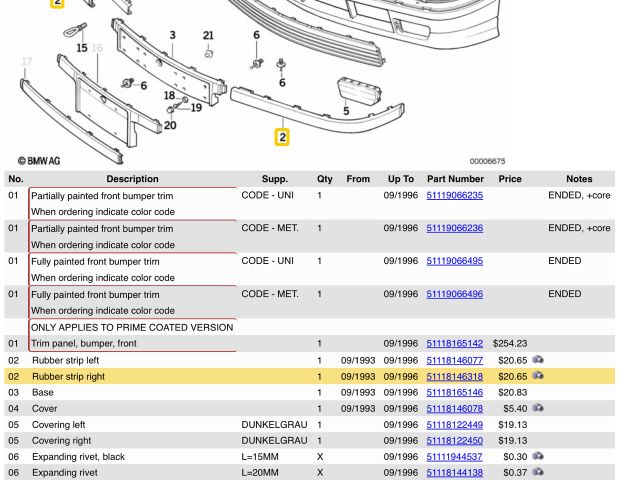Open part number 51119066235
640x480 pixels.
pyautogui.click(x=454, y=196)
